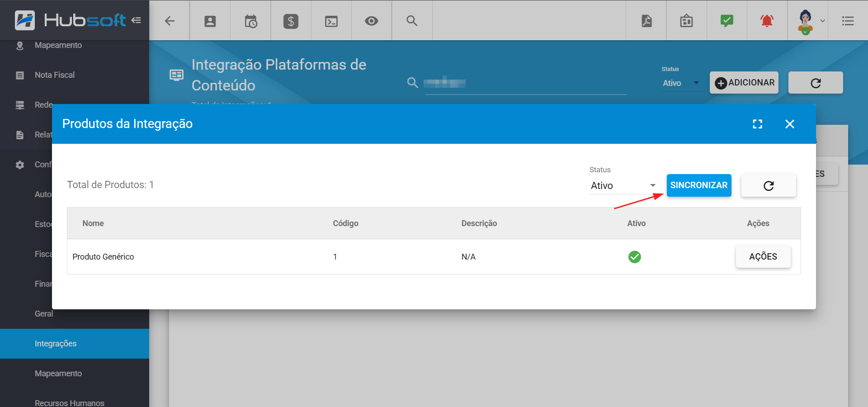Open Nota Fiscal in the sidebar
Viewport: 868px width, 407px height.
(55, 75)
